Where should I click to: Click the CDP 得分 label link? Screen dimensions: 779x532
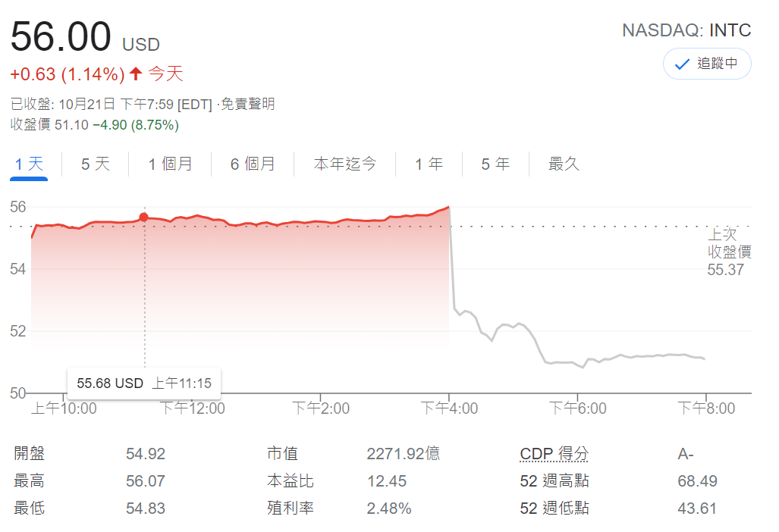554,454
